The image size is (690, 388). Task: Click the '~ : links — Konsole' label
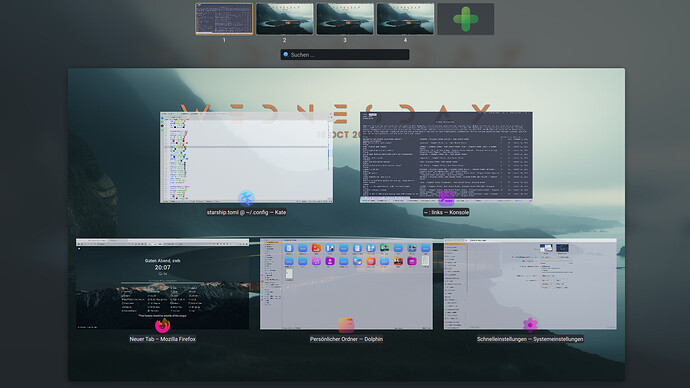tap(446, 212)
